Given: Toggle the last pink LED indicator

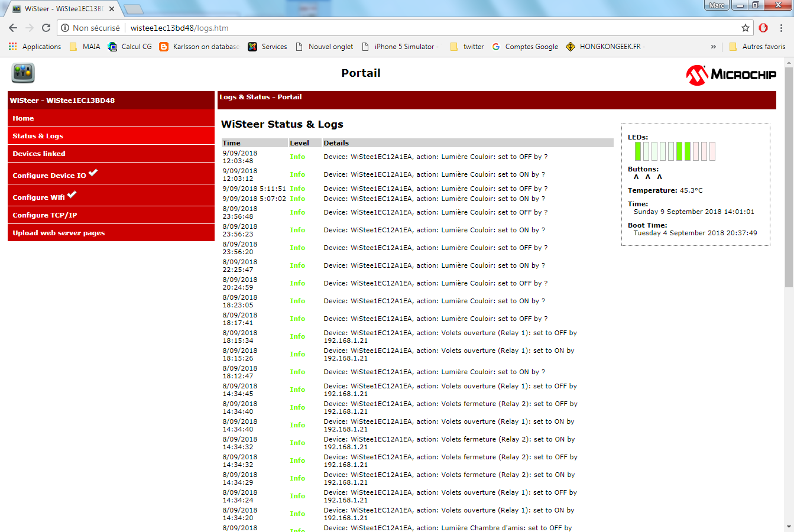Looking at the screenshot, I should (712, 151).
